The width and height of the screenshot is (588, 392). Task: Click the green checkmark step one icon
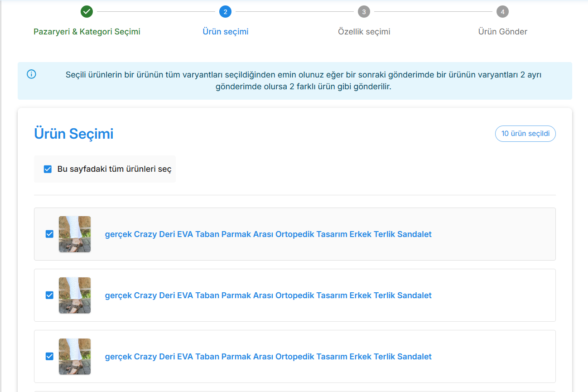[87, 12]
